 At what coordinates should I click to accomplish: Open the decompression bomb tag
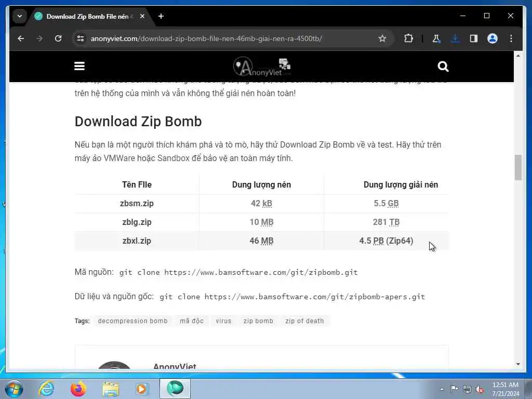tap(132, 321)
